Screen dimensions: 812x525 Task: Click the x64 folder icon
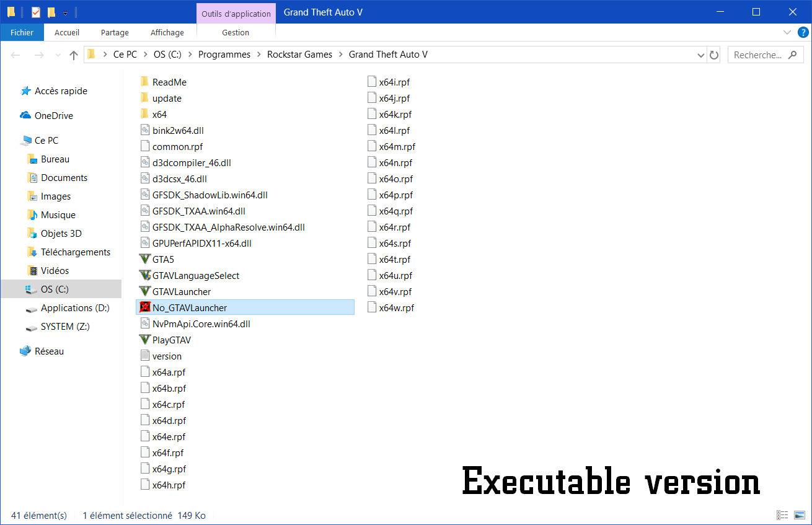pyautogui.click(x=145, y=114)
